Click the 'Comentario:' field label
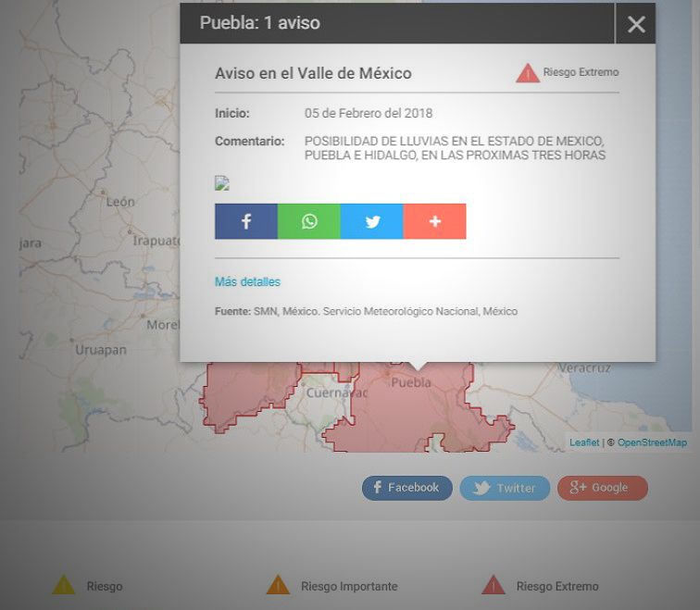Viewport: 700px width, 610px height. (250, 141)
